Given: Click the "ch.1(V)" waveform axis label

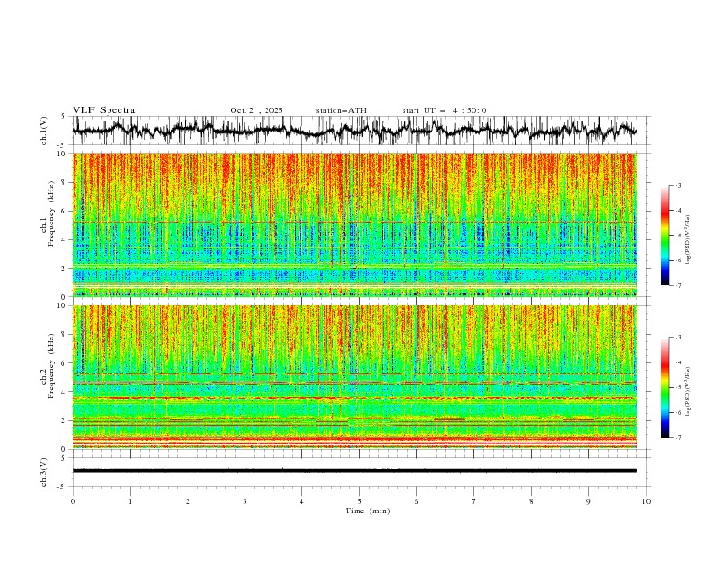Looking at the screenshot, I should coord(44,131).
